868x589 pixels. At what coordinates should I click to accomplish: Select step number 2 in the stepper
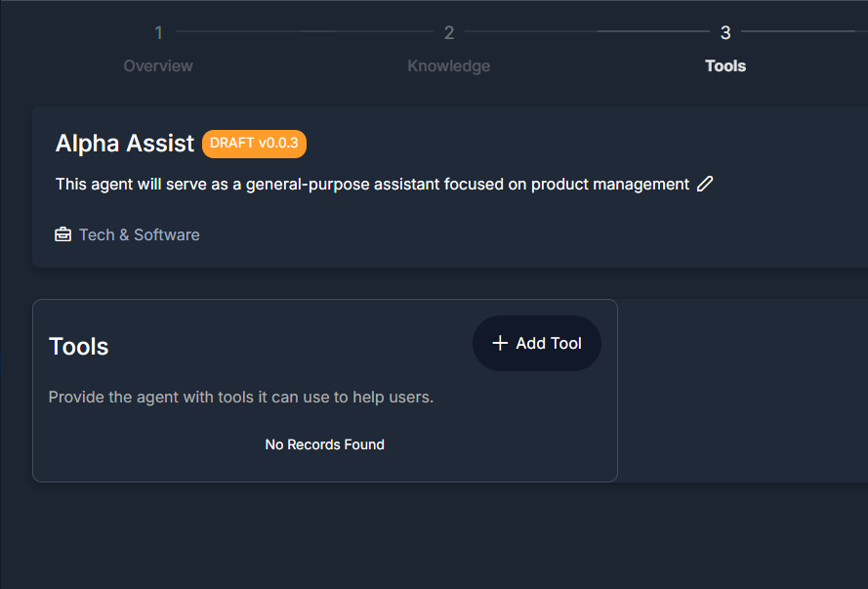pyautogui.click(x=449, y=32)
